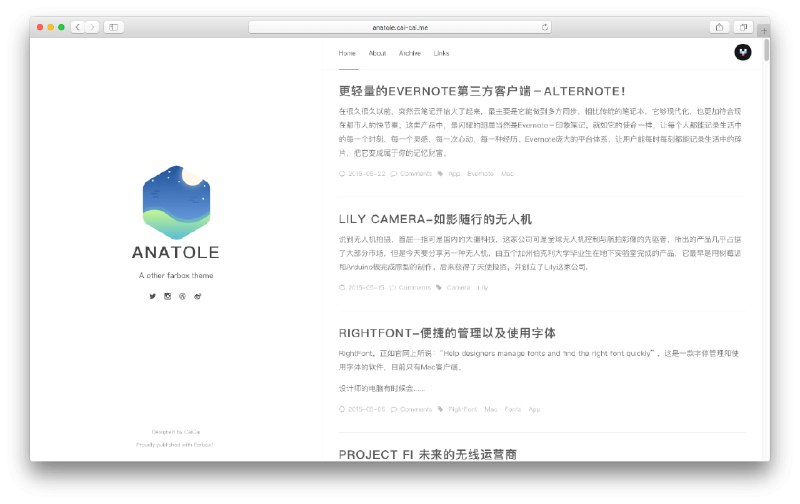This screenshot has width=800, height=504.
Task: Go to the Archive page
Action: tap(409, 53)
